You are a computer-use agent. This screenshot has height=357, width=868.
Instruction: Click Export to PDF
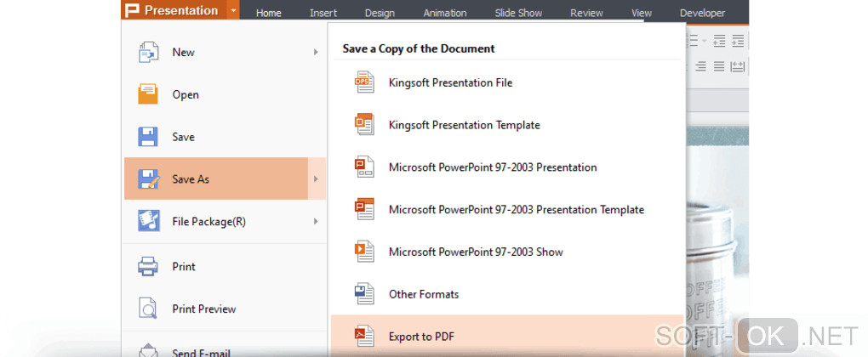(x=421, y=337)
